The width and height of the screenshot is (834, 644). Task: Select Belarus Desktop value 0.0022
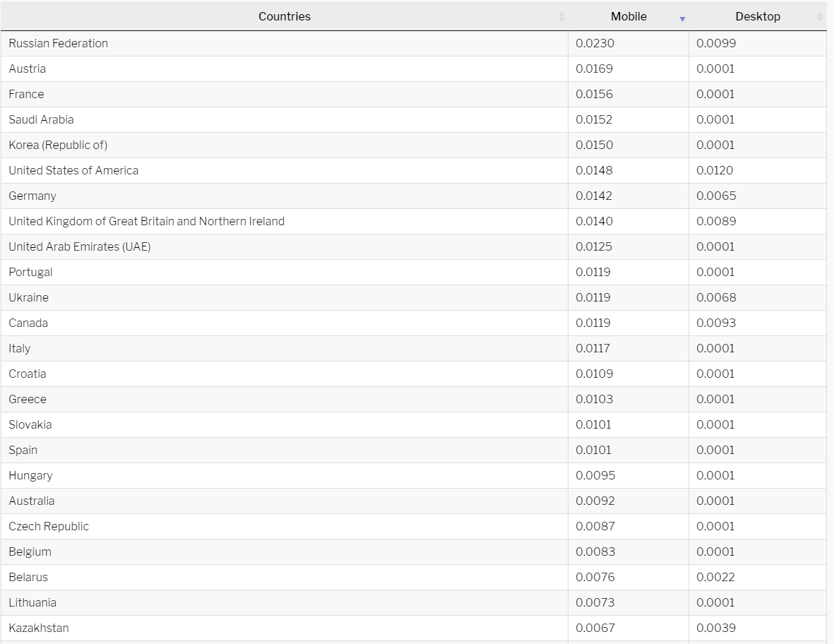pyautogui.click(x=715, y=577)
